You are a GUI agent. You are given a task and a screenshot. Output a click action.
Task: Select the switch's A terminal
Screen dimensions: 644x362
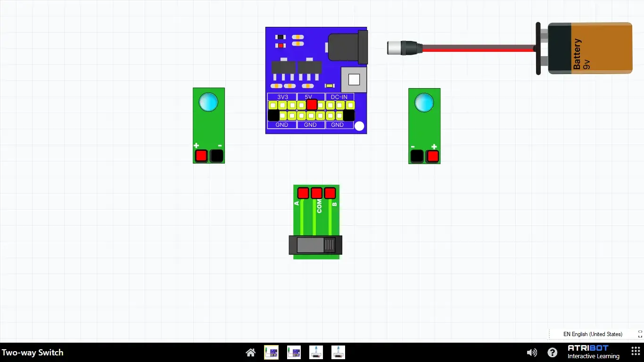[x=303, y=193]
